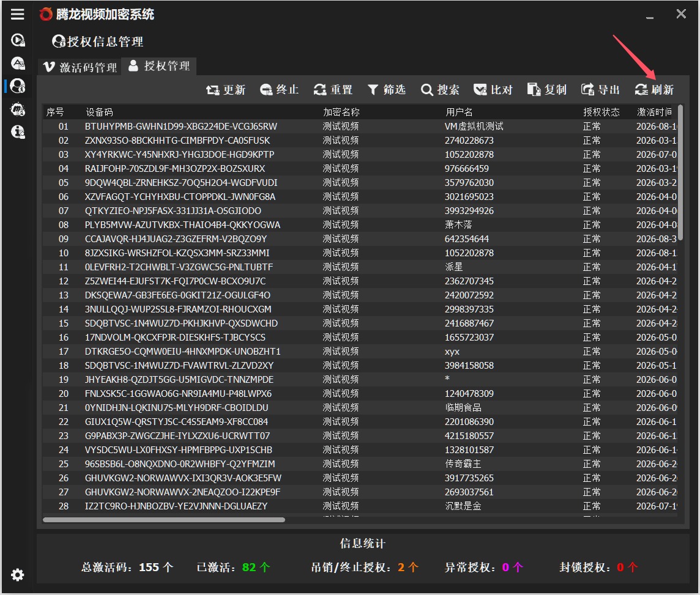Click the 重置 reset toolbar button
700x595 pixels.
[333, 90]
